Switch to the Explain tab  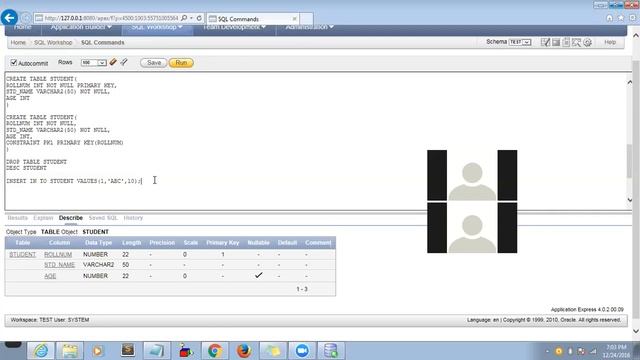(43, 218)
